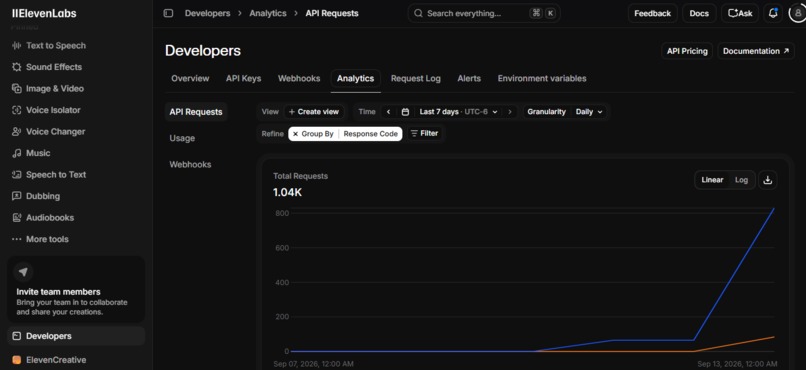Go to previous time period arrow

click(x=389, y=112)
